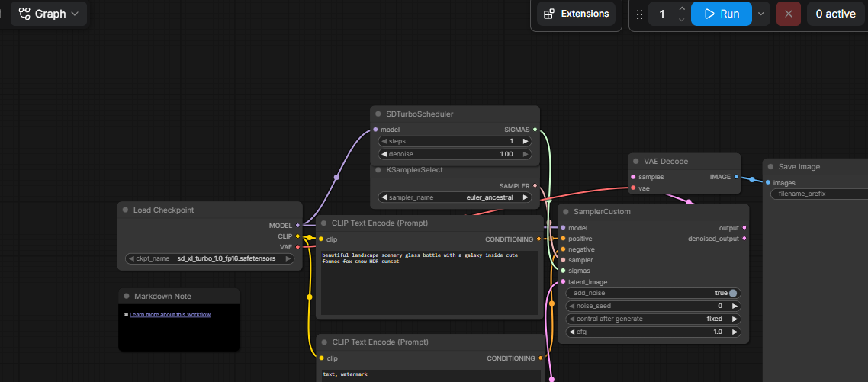The image size is (868, 382).
Task: Toggle add_noise switch in SamplerCustom
Action: click(733, 293)
